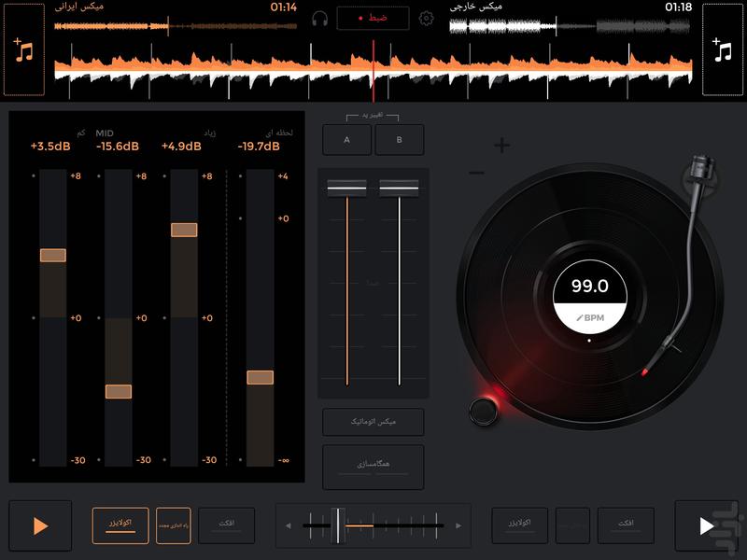Open headphone pre-listen settings
The height and width of the screenshot is (560, 747).
pos(320,19)
